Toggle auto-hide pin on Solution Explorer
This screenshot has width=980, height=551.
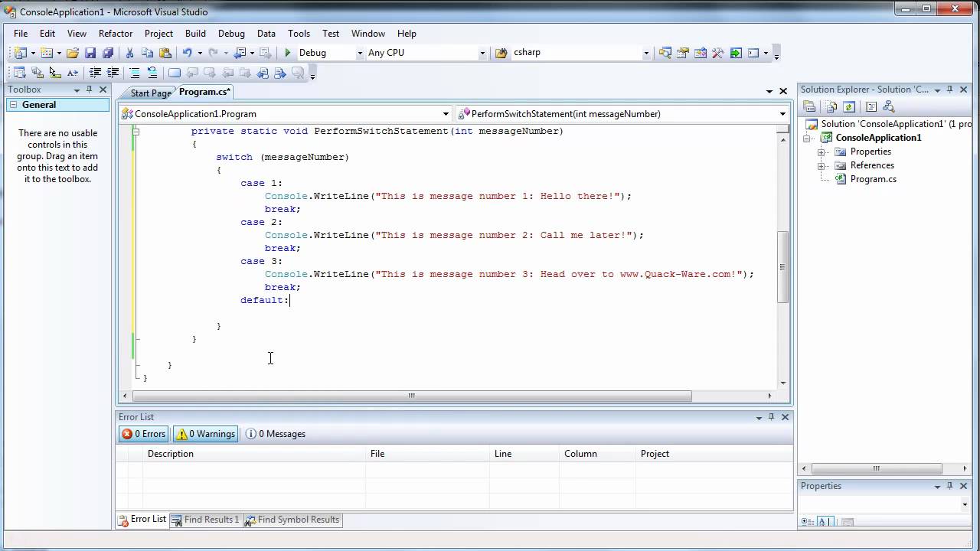pyautogui.click(x=949, y=90)
